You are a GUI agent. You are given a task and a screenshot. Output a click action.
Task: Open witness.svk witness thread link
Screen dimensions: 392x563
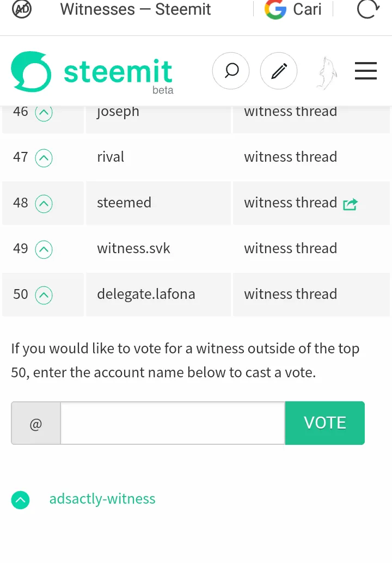coord(290,248)
